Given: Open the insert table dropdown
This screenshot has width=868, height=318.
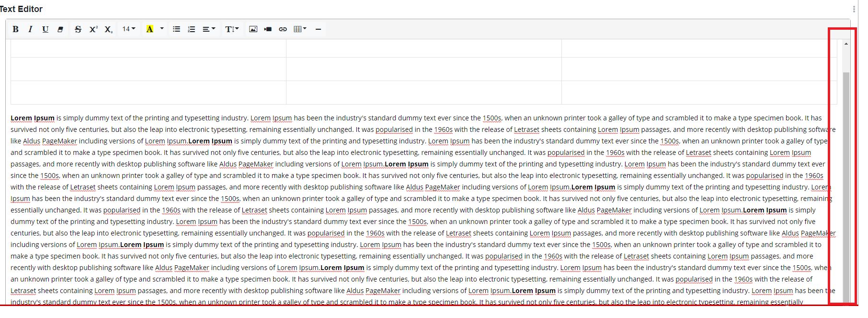Looking at the screenshot, I should coord(300,29).
